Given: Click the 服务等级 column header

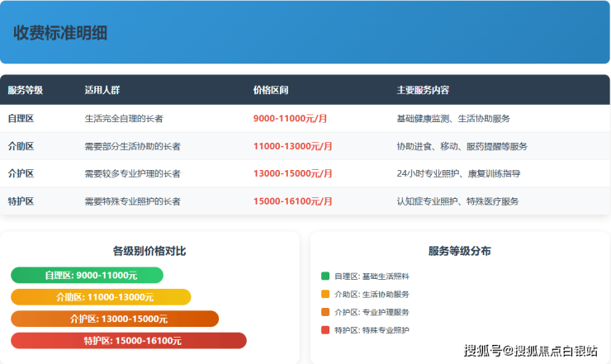Looking at the screenshot, I should [x=26, y=90].
